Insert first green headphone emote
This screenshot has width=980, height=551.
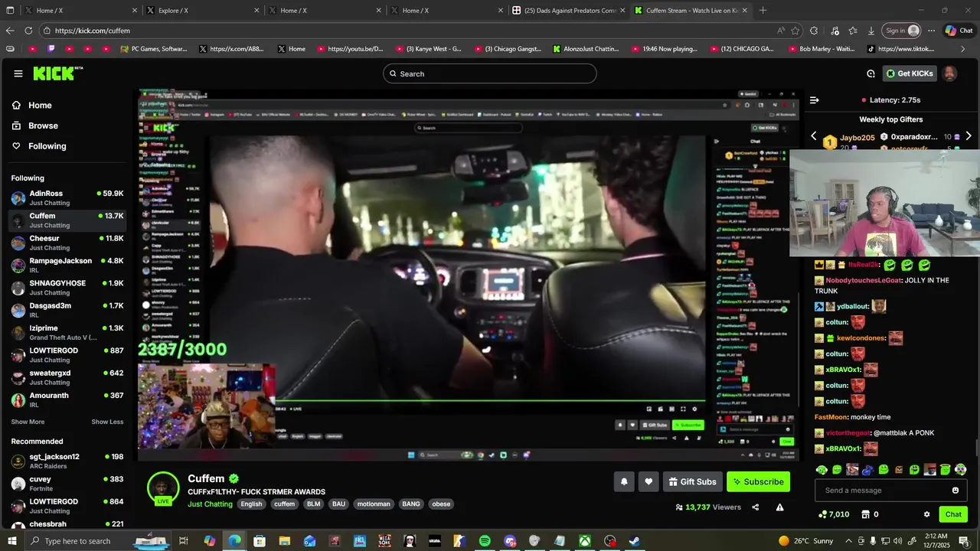tap(822, 470)
